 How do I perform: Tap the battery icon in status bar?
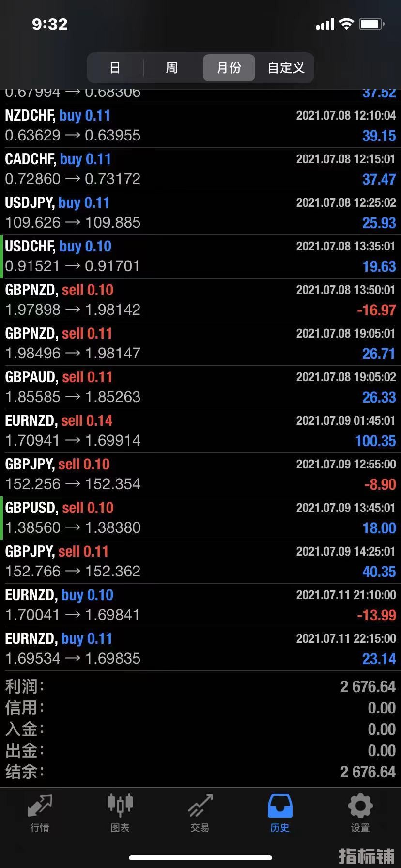point(372,24)
